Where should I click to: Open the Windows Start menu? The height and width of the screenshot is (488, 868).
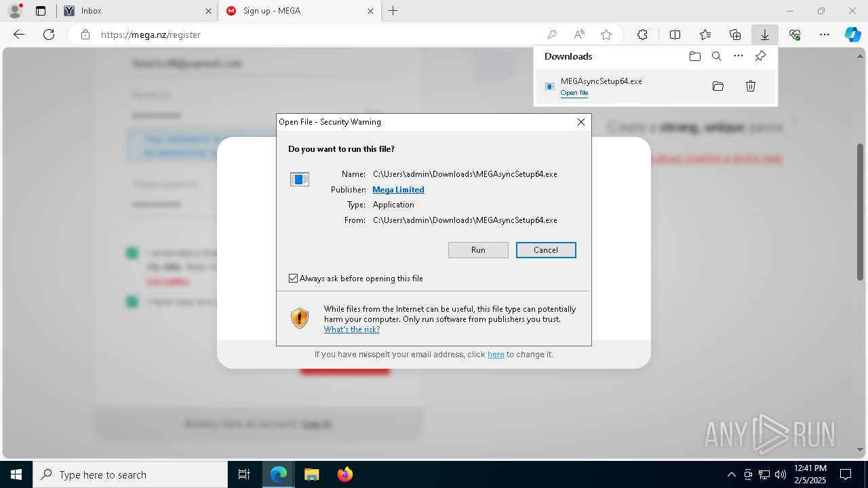(16, 474)
